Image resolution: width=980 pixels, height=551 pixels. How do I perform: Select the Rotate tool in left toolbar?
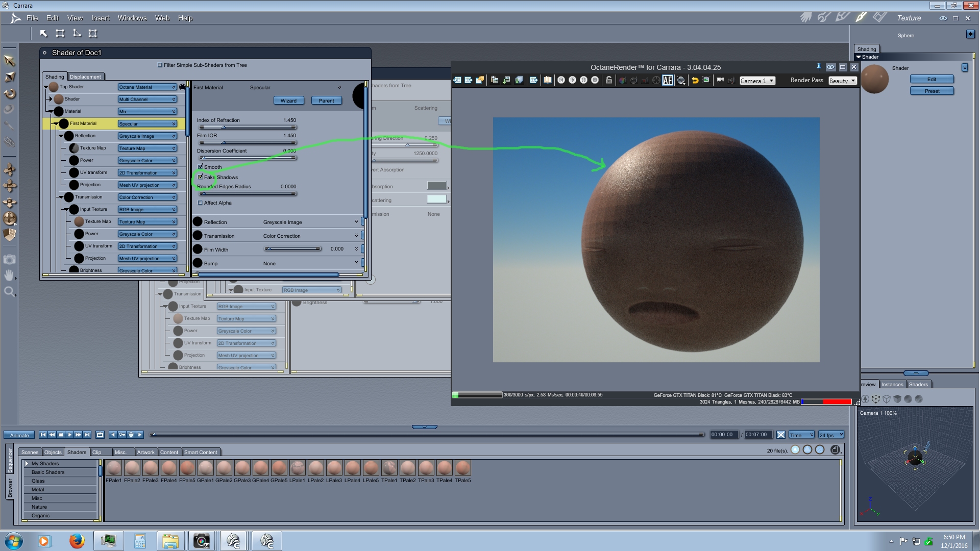(x=10, y=94)
